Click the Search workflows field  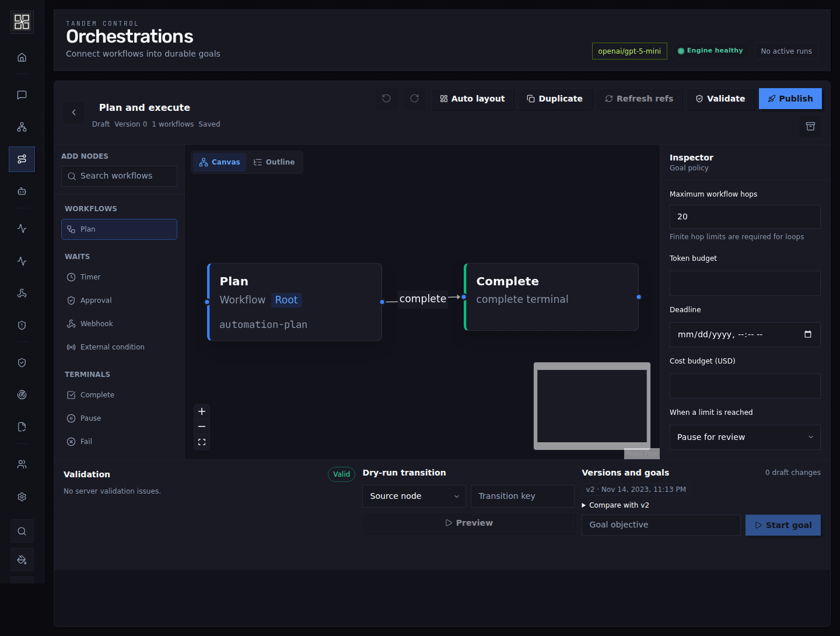click(119, 176)
